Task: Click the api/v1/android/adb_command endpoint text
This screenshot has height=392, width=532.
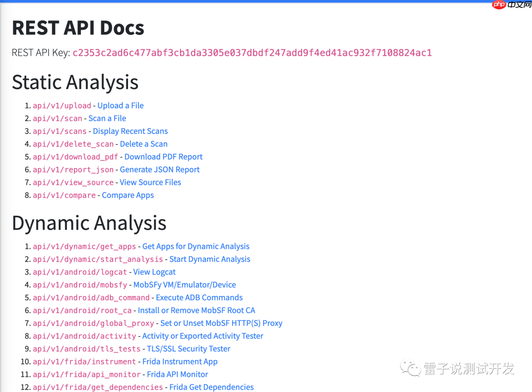Action: [x=91, y=298]
